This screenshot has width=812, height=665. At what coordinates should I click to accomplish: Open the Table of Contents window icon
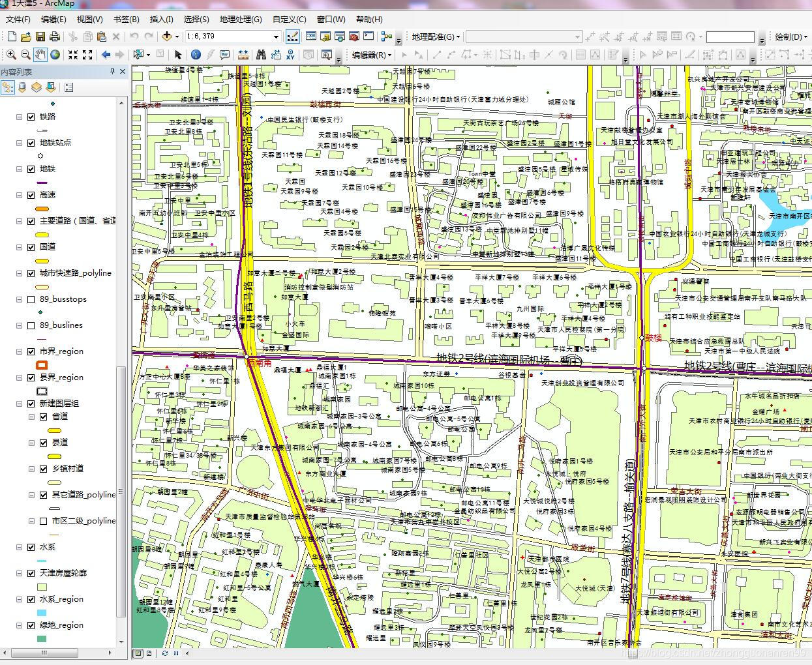(x=311, y=37)
